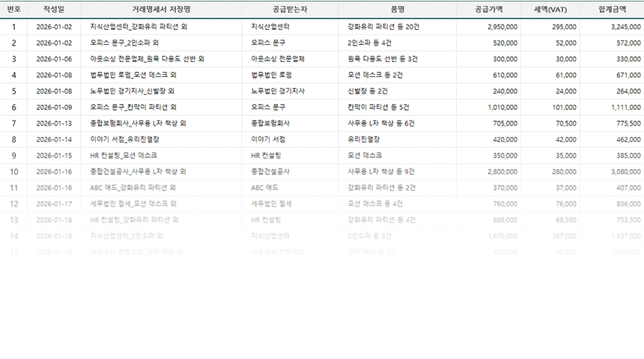Viewport: 644px width, 359px height.
Task: Sort by the 작성일 column header
Action: (x=54, y=9)
